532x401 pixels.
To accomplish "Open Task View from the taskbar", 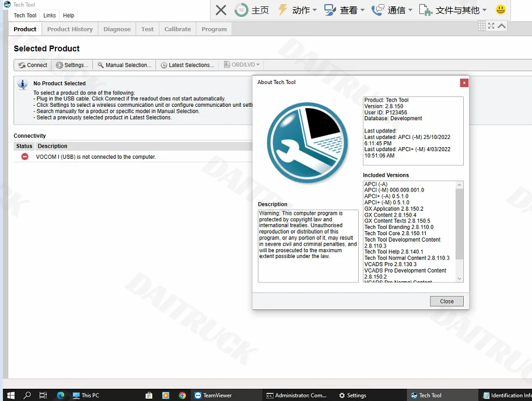I will click(43, 395).
